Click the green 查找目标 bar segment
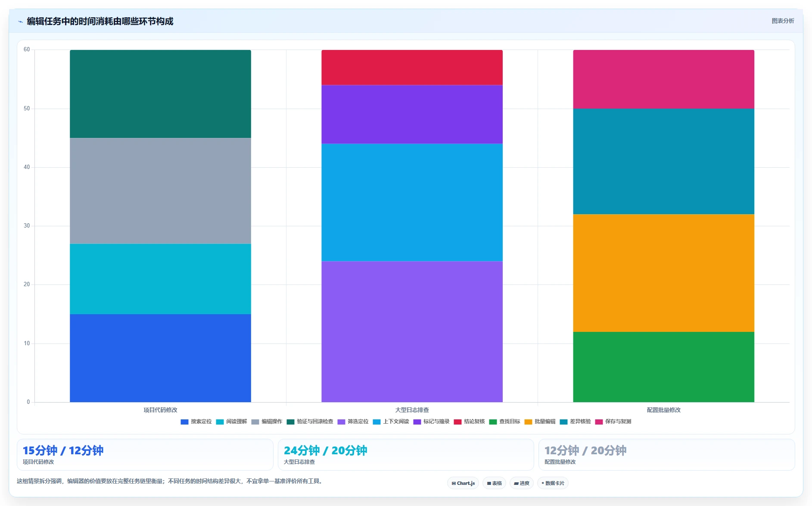This screenshot has height=506, width=812. [663, 367]
